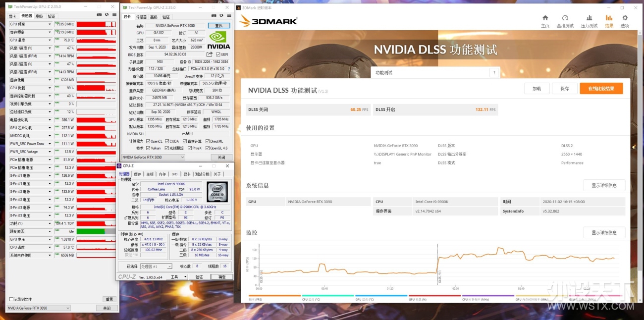Open GPU selector dropdown in GPU-Z sensors window
The height and width of the screenshot is (320, 644).
point(38,308)
